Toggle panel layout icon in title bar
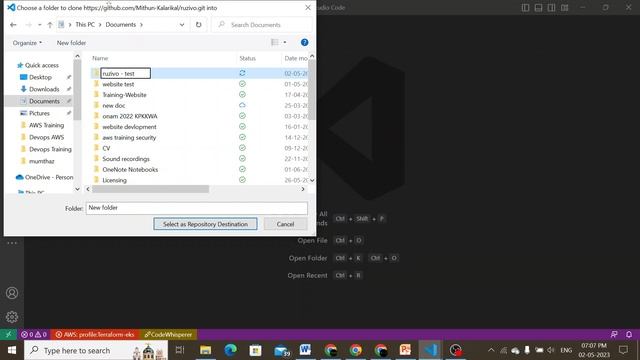The width and height of the screenshot is (640, 360). [x=538, y=7]
